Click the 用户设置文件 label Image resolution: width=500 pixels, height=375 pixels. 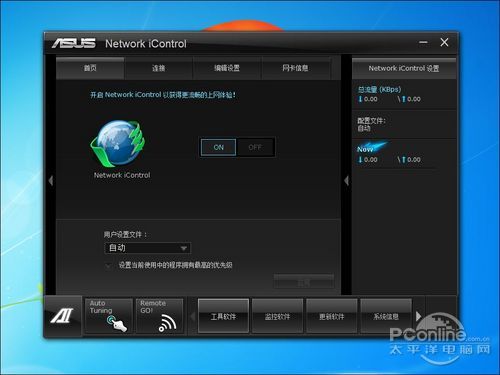click(x=125, y=235)
